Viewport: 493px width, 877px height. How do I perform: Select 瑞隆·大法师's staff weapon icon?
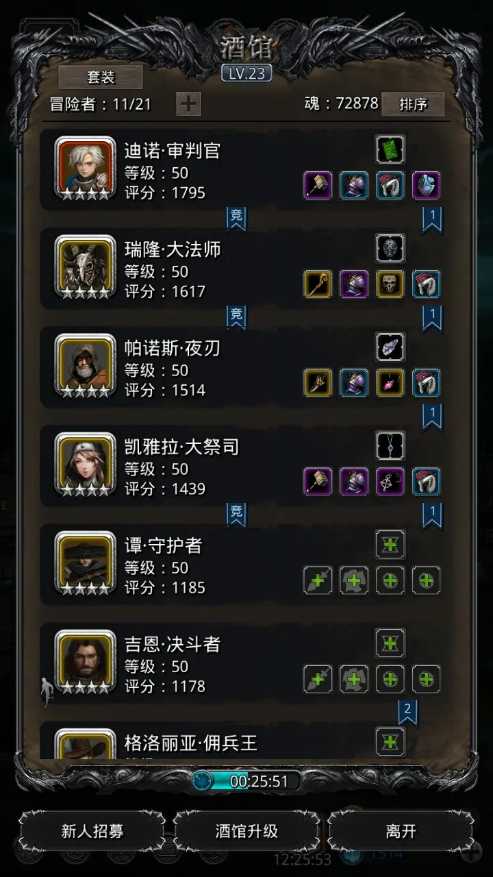[318, 284]
